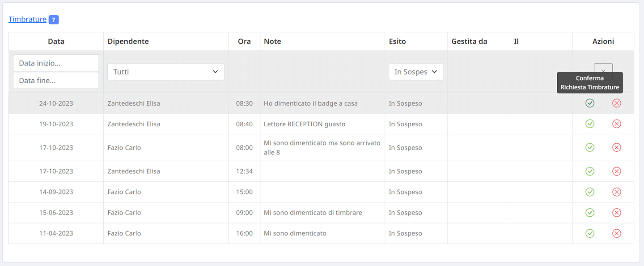Image resolution: width=644 pixels, height=266 pixels.
Task: Reject the 19-10-2023 Lettore RECEPTION guasto request
Action: [x=617, y=124]
